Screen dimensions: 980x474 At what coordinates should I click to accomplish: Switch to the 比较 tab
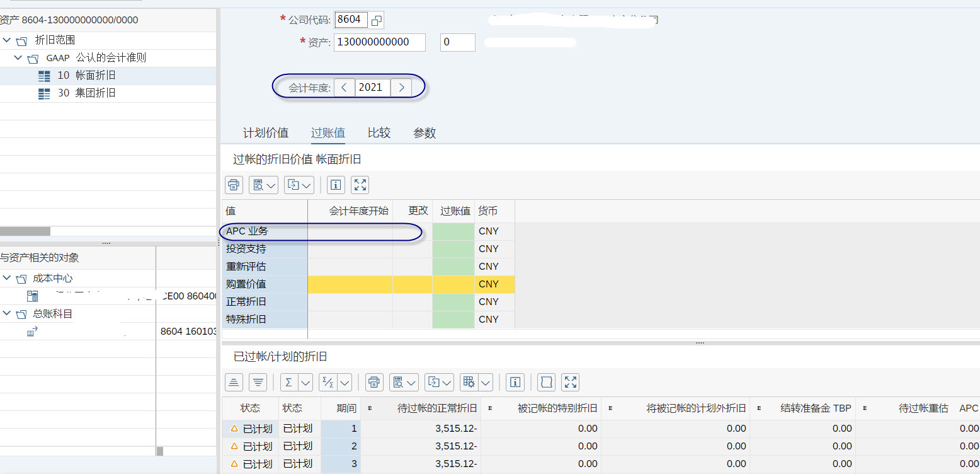(x=379, y=133)
